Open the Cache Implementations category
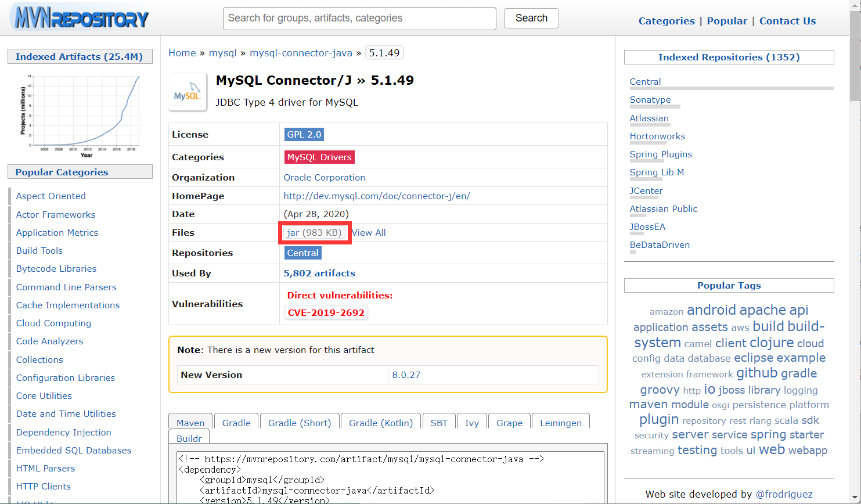The image size is (861, 504). 68,305
